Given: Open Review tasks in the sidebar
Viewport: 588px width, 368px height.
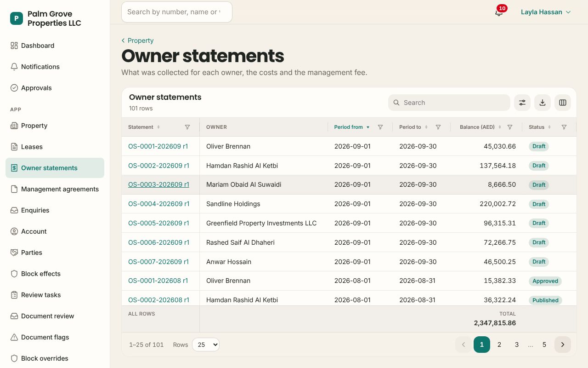Looking at the screenshot, I should [x=55, y=295].
